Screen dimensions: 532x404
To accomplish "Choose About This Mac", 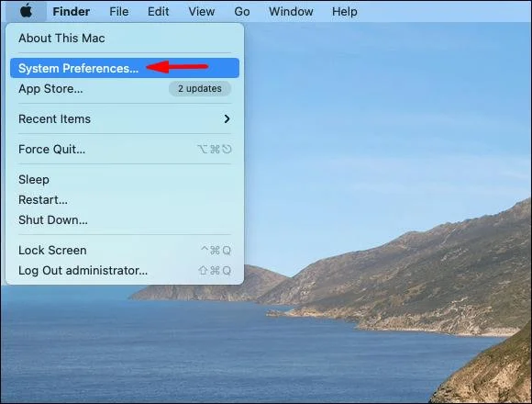I will (125, 38).
